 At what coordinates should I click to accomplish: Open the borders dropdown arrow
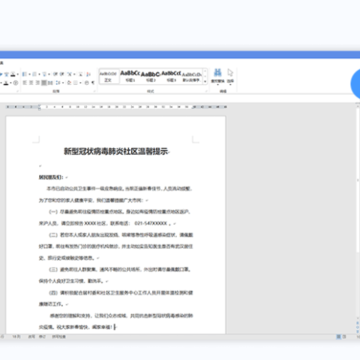click(x=80, y=83)
